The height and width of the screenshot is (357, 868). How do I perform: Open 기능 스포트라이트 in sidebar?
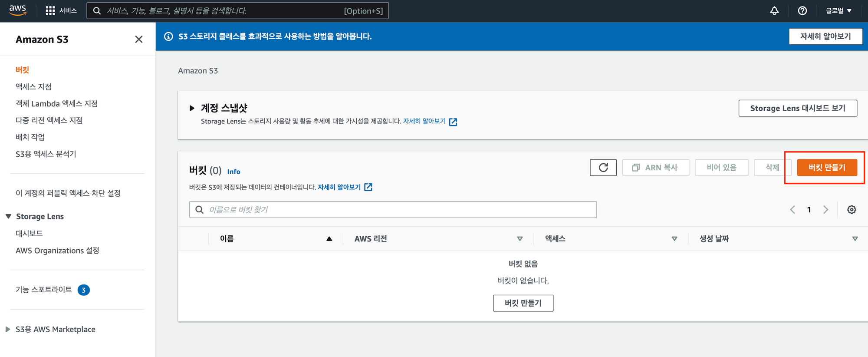[44, 290]
